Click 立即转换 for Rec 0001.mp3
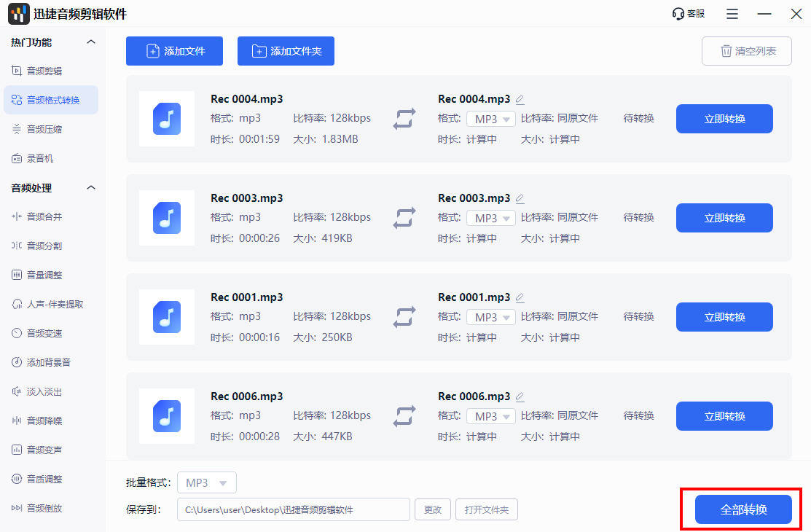 (724, 317)
